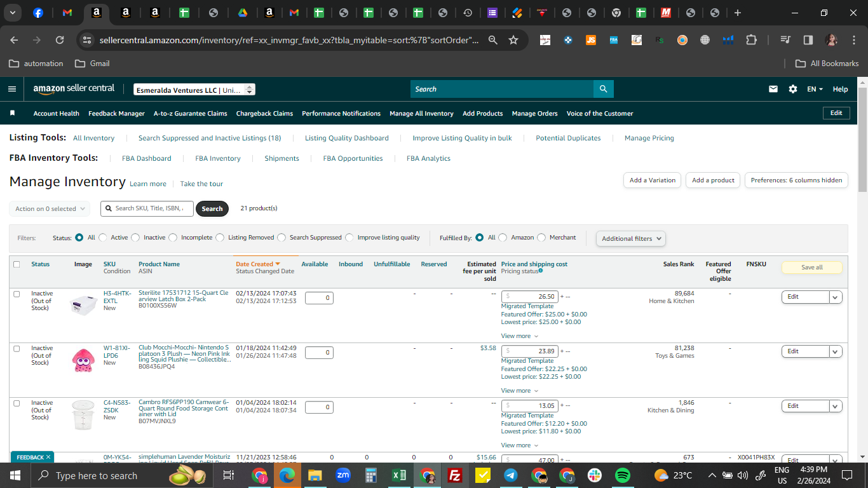This screenshot has width=868, height=488.
Task: Open File Explorer from the taskbar
Action: [315, 475]
